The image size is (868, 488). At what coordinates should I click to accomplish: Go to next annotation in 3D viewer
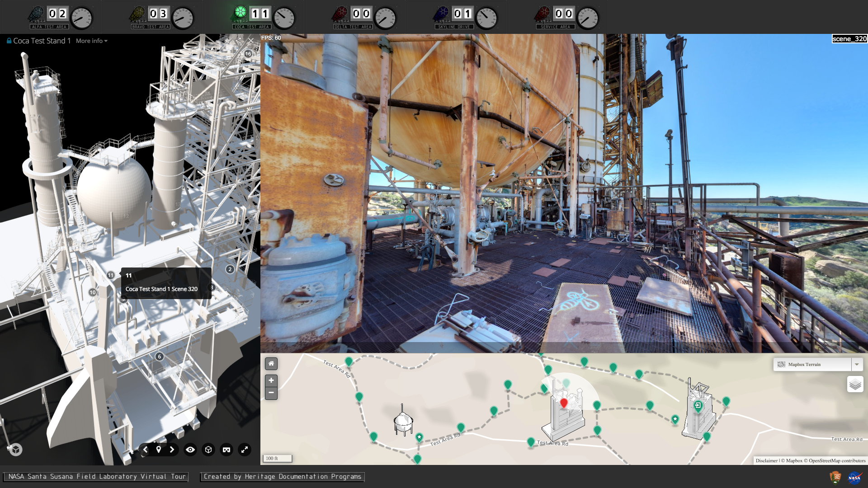172,450
